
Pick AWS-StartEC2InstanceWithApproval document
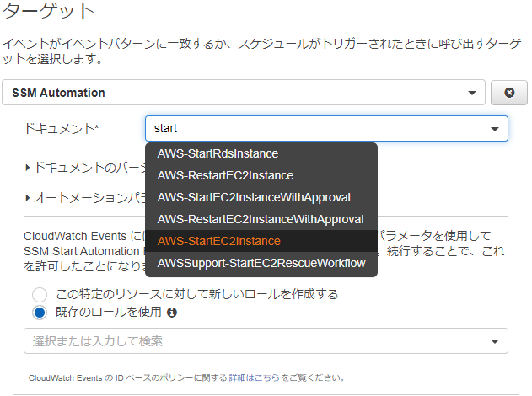click(253, 197)
